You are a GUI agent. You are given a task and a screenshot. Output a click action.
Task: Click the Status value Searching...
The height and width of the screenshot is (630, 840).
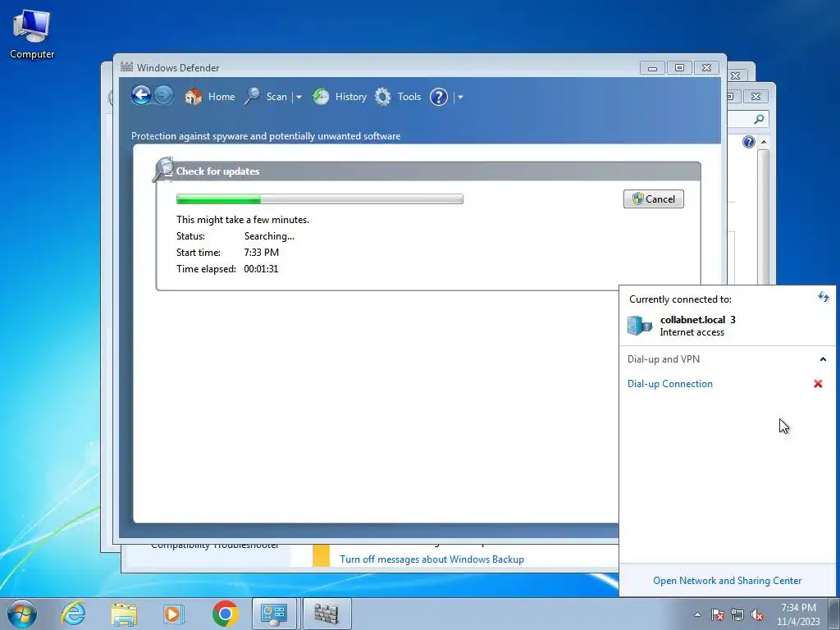269,236
